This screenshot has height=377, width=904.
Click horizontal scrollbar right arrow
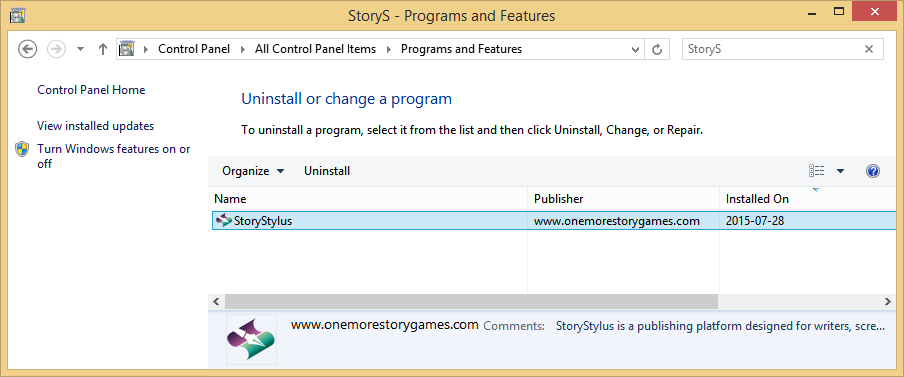(887, 301)
